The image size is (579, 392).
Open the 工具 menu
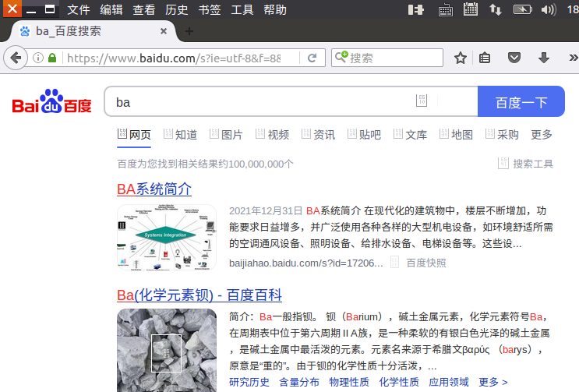[242, 9]
